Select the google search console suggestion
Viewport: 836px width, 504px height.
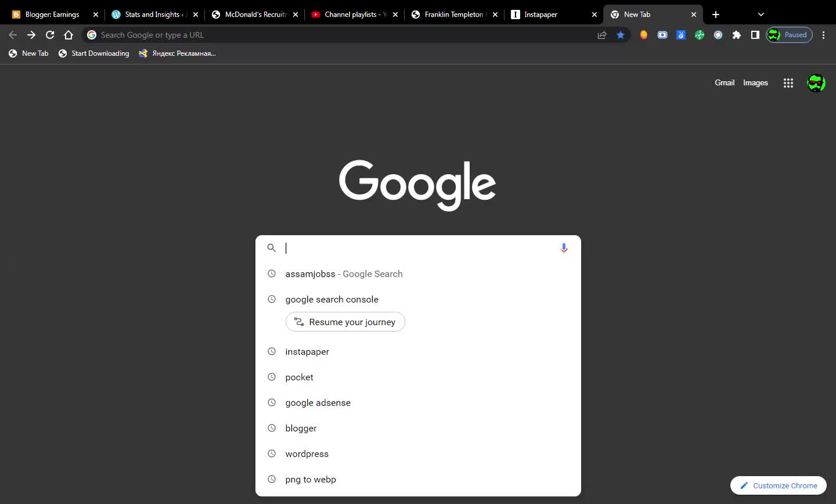[418, 300]
